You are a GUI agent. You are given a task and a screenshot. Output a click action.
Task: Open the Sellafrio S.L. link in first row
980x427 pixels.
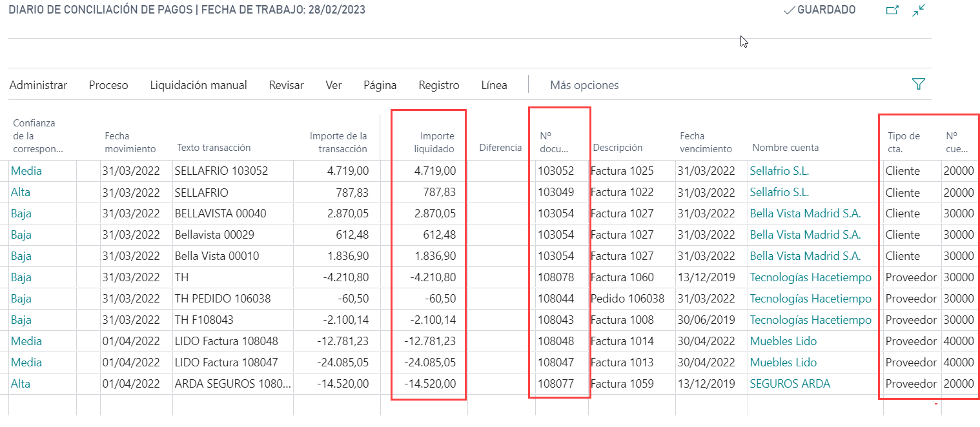click(x=779, y=171)
